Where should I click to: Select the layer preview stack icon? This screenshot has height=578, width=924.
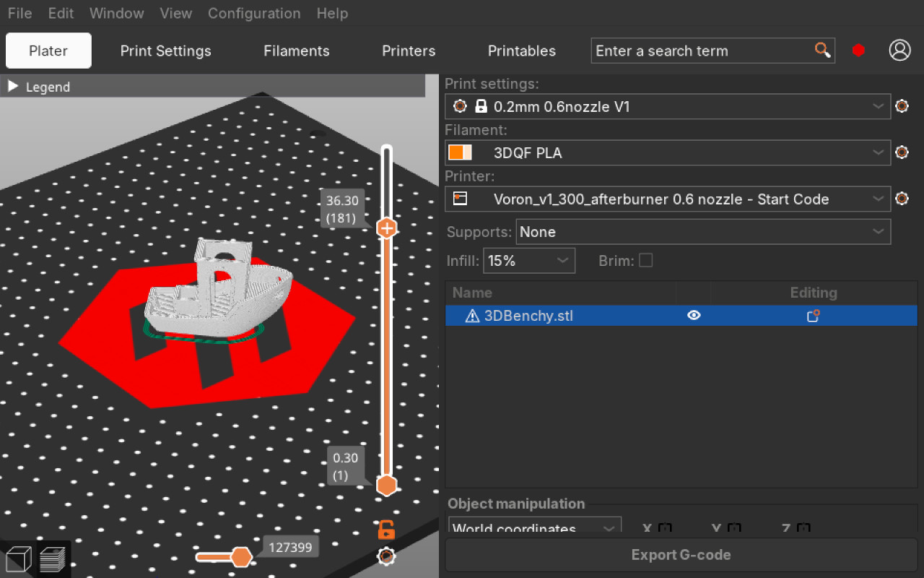(53, 558)
